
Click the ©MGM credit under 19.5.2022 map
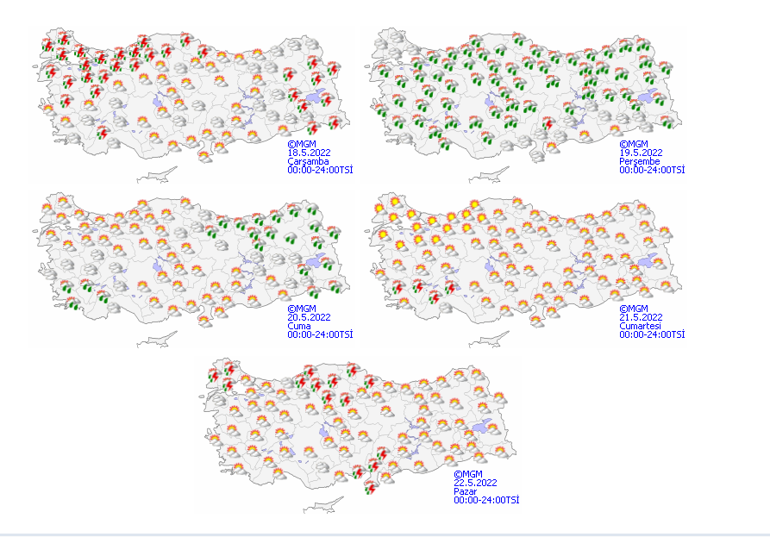click(x=634, y=144)
